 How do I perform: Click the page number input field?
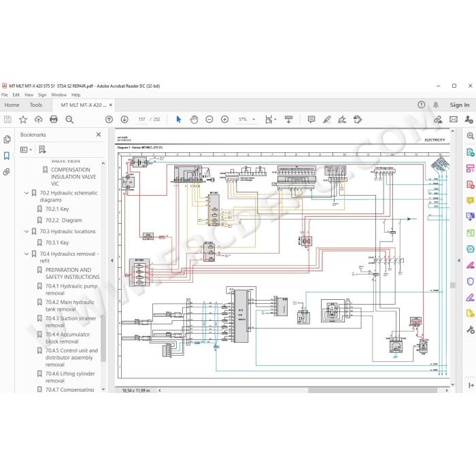(141, 119)
